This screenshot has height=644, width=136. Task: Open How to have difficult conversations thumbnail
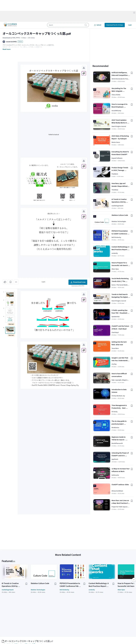coord(102,378)
